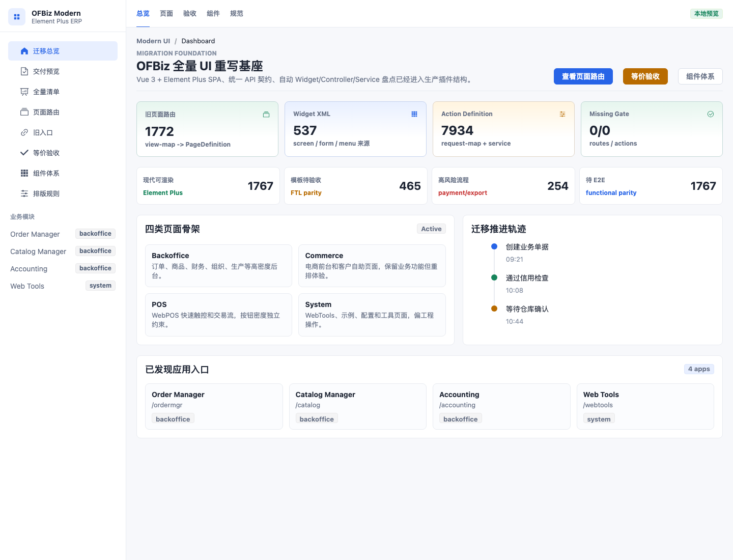Image resolution: width=733 pixels, height=560 pixels.
Task: Click the document-check icon beside 交付预览
Action: click(24, 71)
